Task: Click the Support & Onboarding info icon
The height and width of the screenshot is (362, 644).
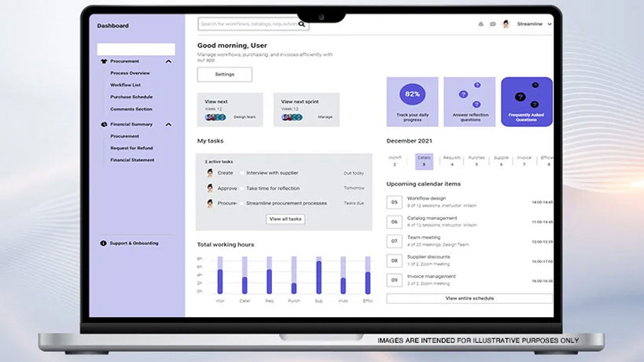Action: click(x=104, y=243)
